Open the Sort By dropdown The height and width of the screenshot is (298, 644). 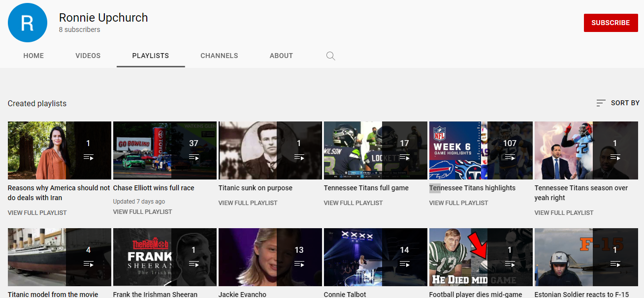[618, 103]
